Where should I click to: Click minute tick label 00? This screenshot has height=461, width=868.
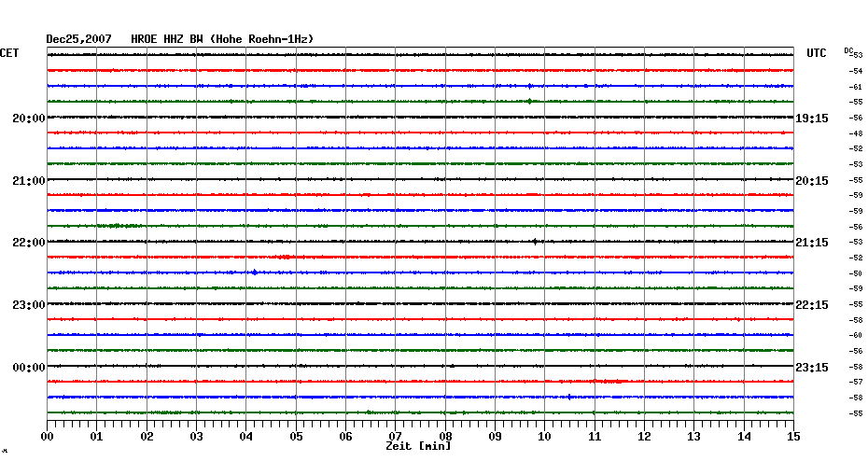tap(47, 437)
